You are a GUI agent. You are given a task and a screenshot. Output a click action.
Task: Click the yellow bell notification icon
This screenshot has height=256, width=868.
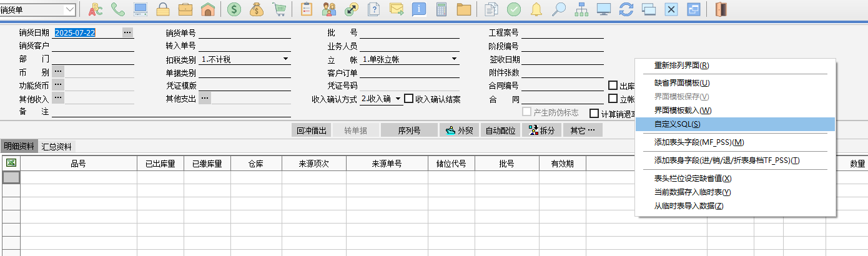[536, 9]
